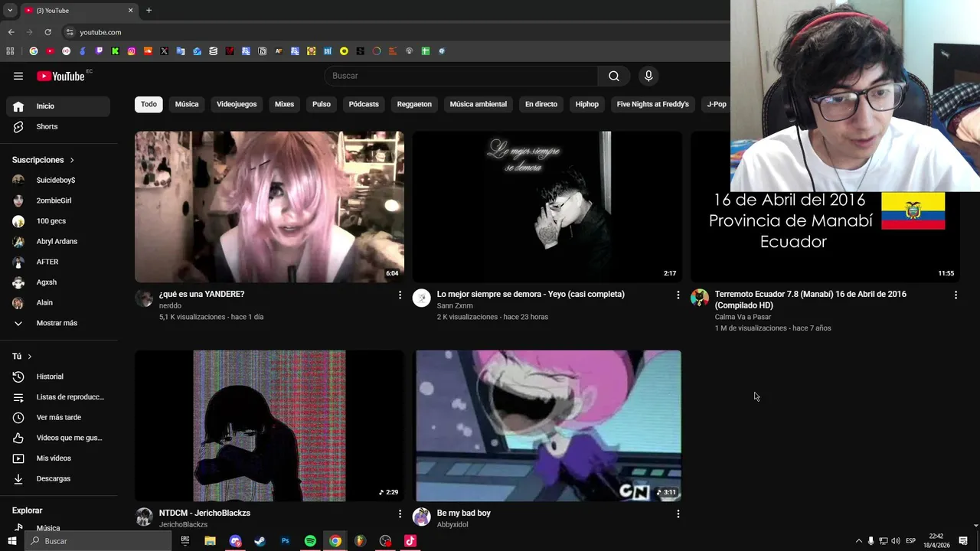
Task: Open Historial in the sidebar
Action: click(58, 377)
